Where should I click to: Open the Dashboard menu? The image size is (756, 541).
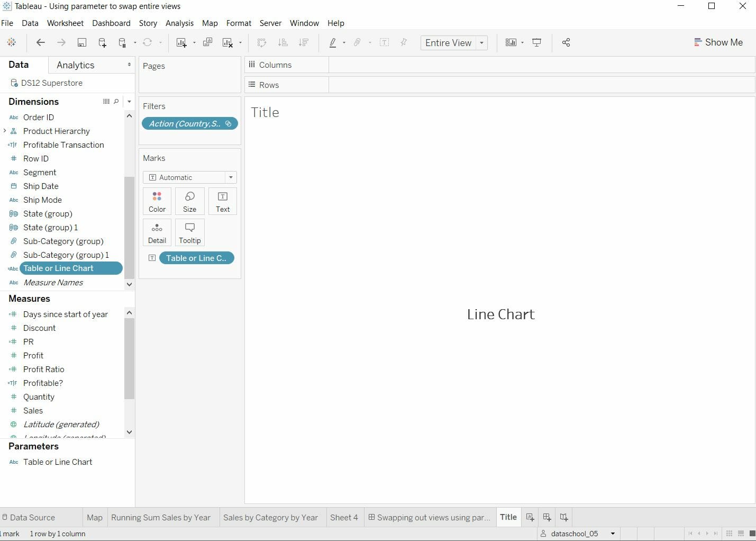tap(111, 23)
